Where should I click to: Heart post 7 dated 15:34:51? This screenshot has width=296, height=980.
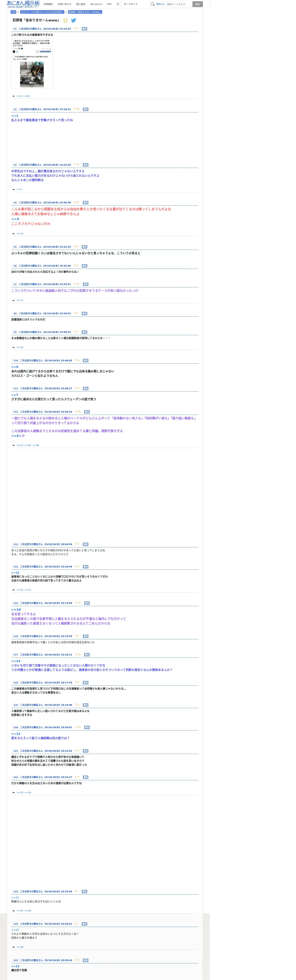75,284
